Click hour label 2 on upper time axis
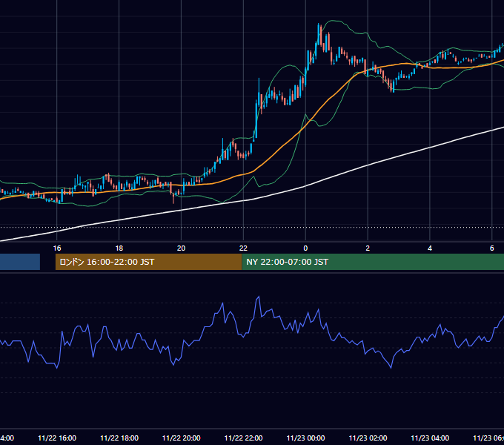This screenshot has width=504, height=445. pyautogui.click(x=368, y=248)
